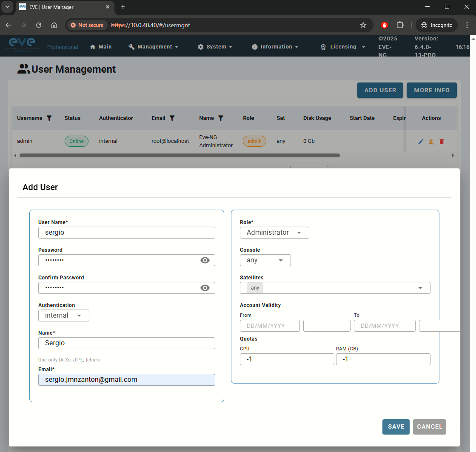Click the Disk Usage column header

click(317, 118)
